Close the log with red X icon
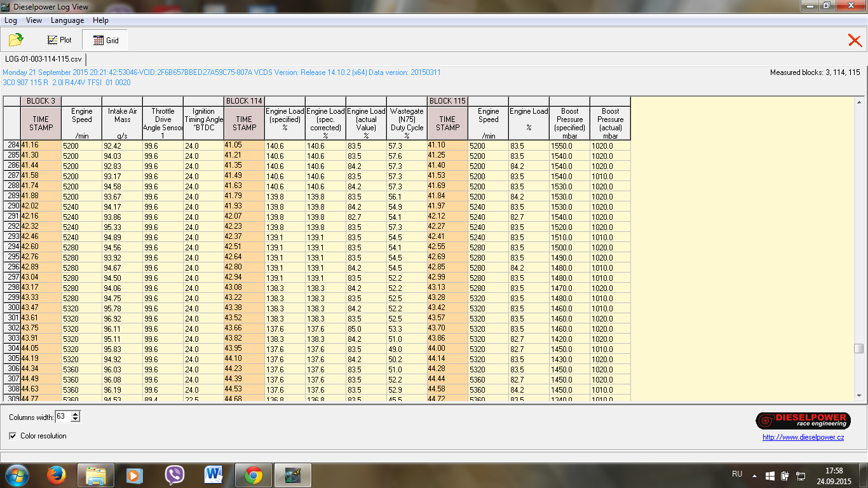Image resolution: width=868 pixels, height=488 pixels. click(x=855, y=41)
